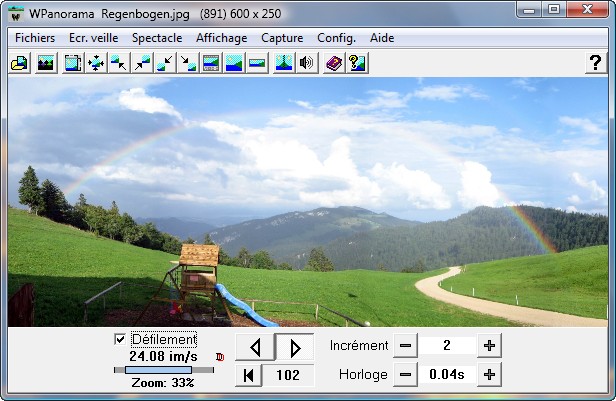
Task: Open the Config. menu
Action: tap(336, 38)
